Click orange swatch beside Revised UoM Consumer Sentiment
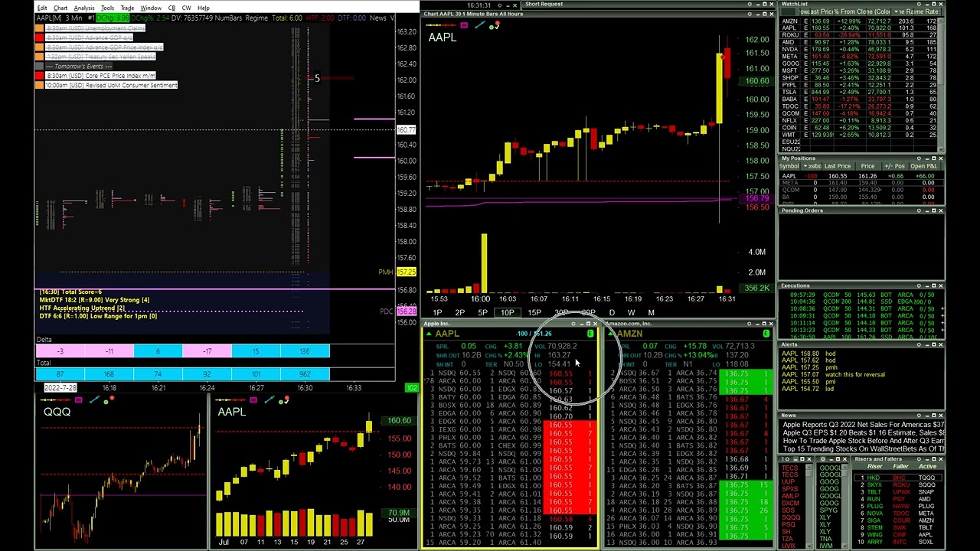This screenshot has width=980, height=551. point(40,85)
